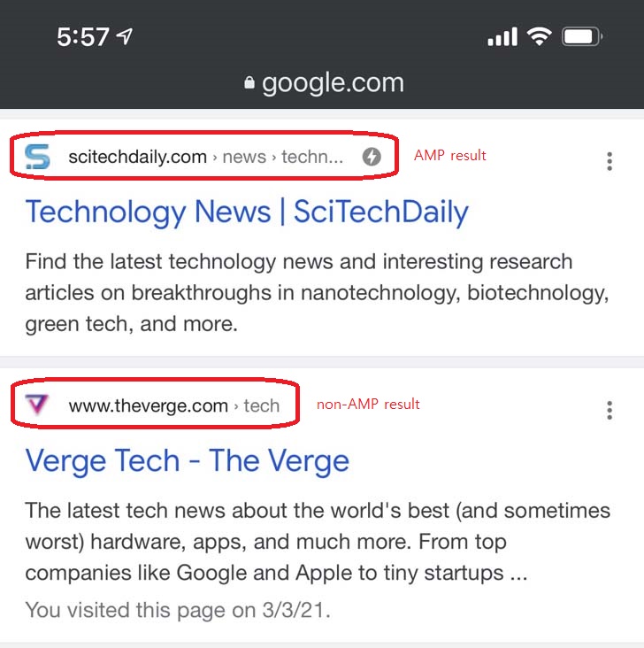Click 'You visited this page' note
The width and height of the screenshot is (644, 648).
tap(177, 610)
